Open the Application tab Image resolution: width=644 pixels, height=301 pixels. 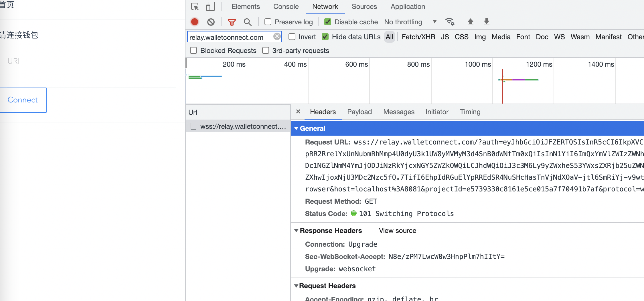tap(408, 7)
